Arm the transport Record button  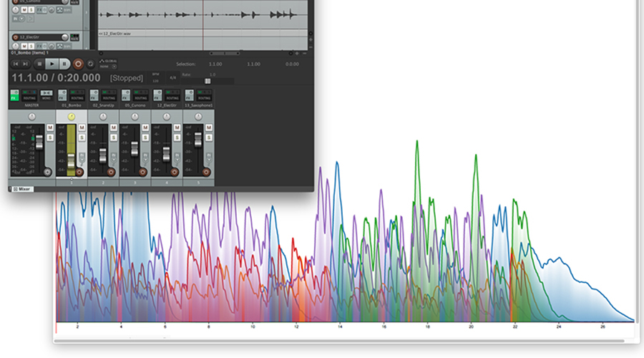point(78,64)
